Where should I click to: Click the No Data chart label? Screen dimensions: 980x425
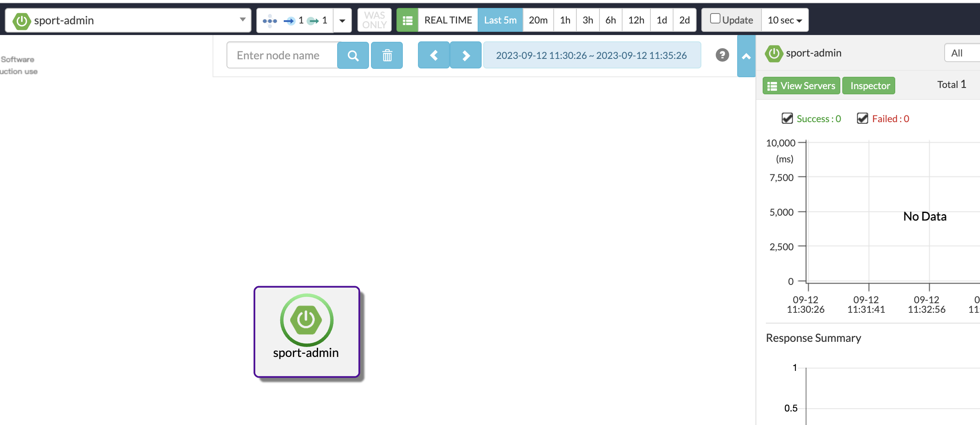point(925,216)
